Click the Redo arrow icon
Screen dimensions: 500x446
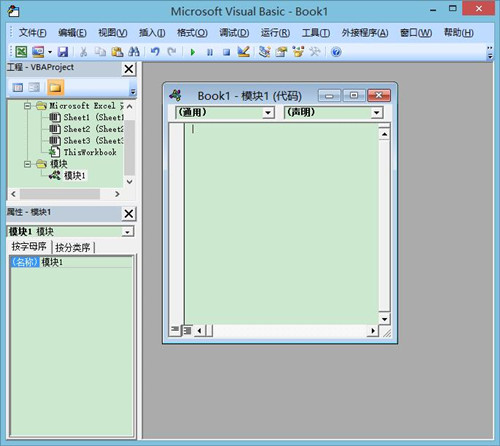(172, 52)
